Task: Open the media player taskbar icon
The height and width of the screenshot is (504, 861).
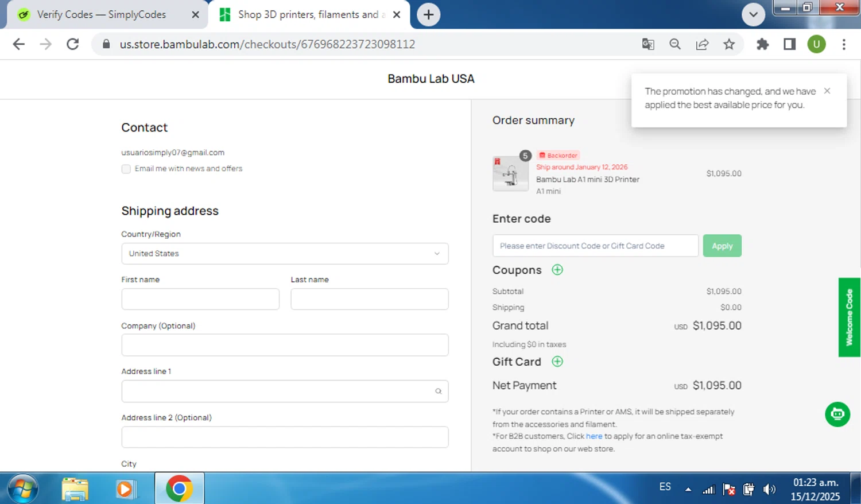Action: tap(126, 489)
